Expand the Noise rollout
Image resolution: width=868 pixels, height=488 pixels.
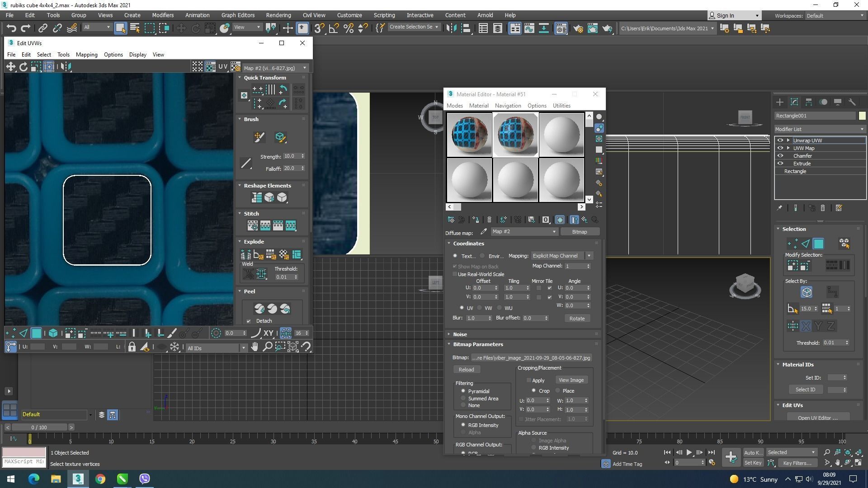coord(460,334)
